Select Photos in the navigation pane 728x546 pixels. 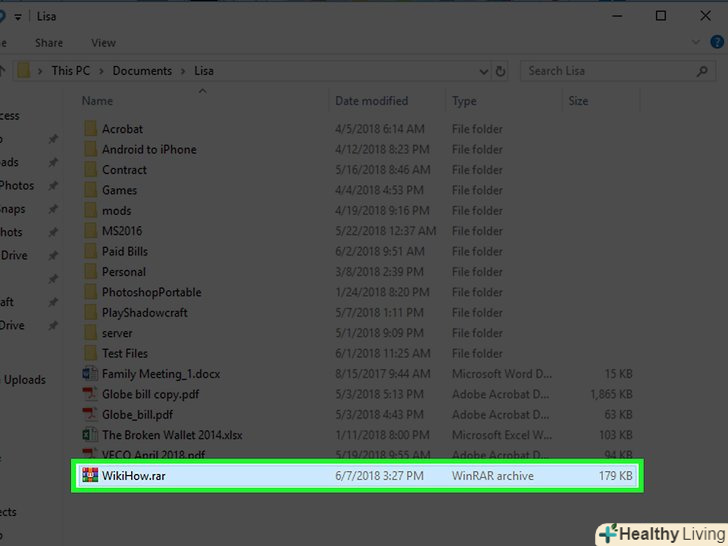point(17,185)
